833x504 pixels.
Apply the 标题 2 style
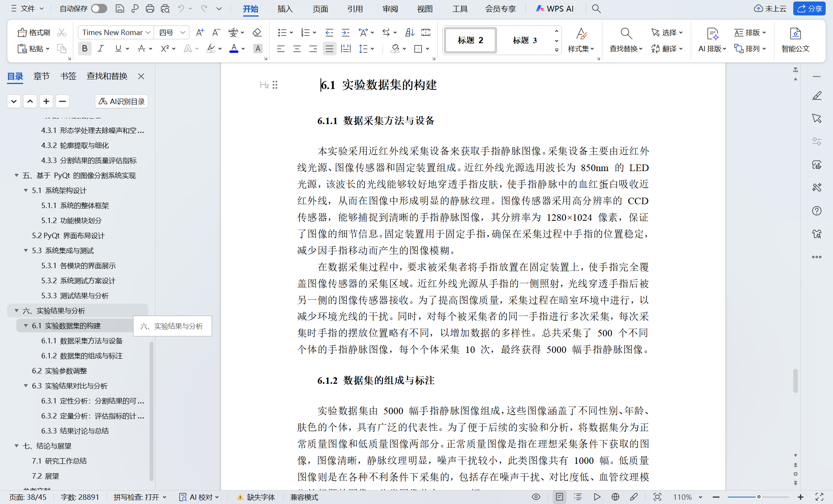click(470, 40)
